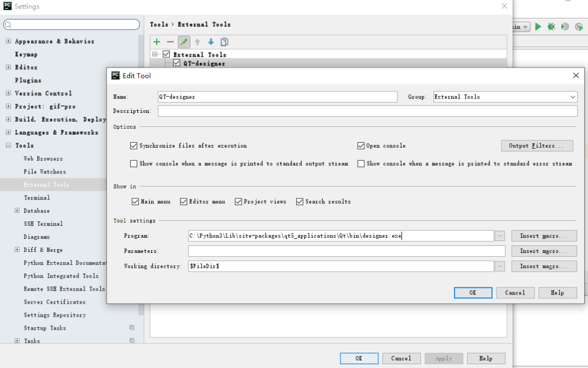Image resolution: width=588 pixels, height=368 pixels.
Task: Move tool up with grey up arrow
Action: click(x=197, y=42)
